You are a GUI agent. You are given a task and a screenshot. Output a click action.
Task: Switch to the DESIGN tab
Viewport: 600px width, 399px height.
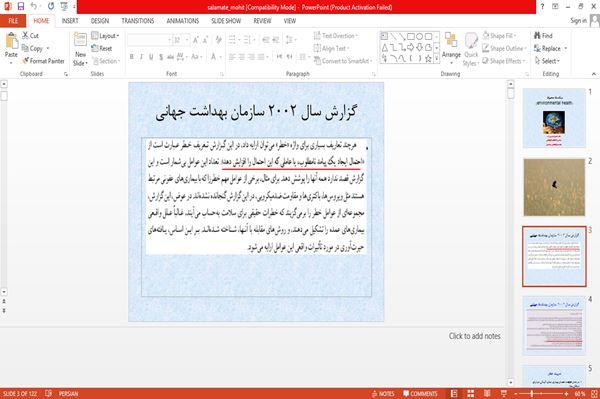(x=100, y=21)
